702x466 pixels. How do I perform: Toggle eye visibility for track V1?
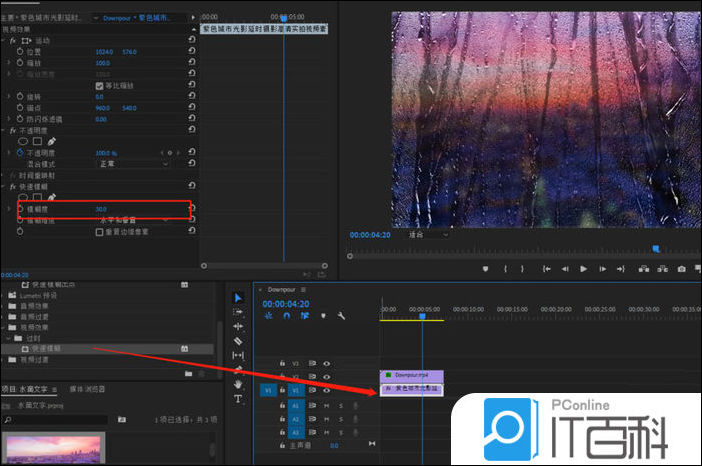pos(326,390)
